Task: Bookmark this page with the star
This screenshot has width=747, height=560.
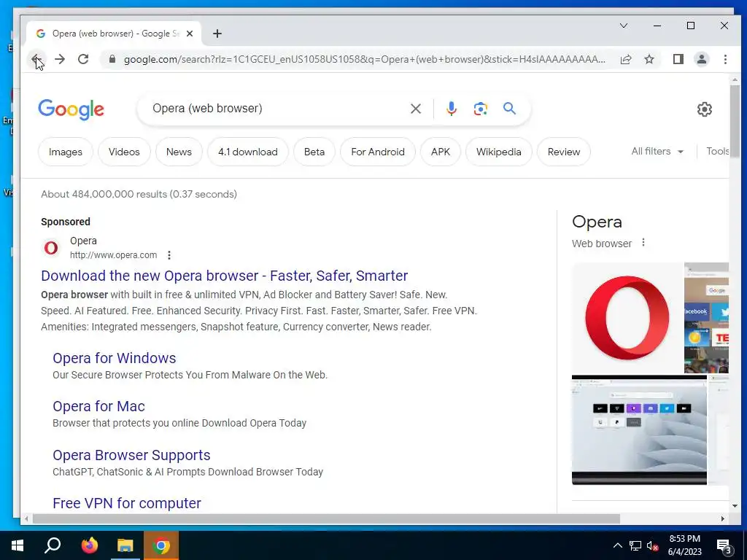Action: click(649, 59)
